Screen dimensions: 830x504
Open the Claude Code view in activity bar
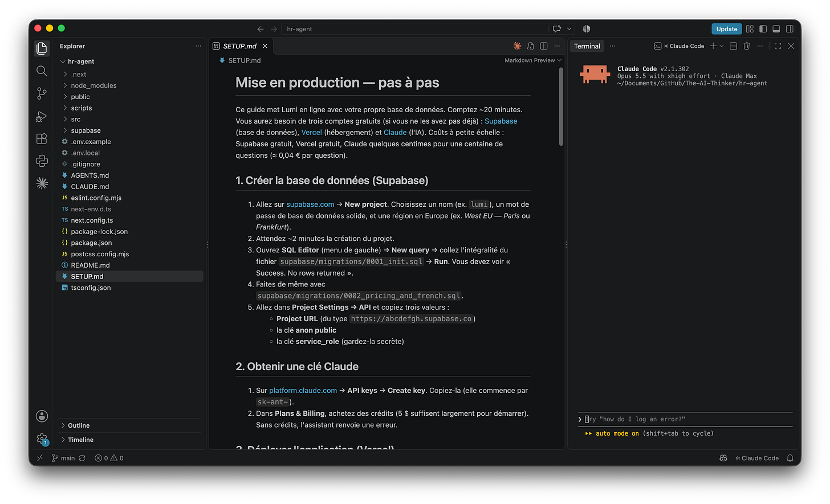tap(42, 183)
